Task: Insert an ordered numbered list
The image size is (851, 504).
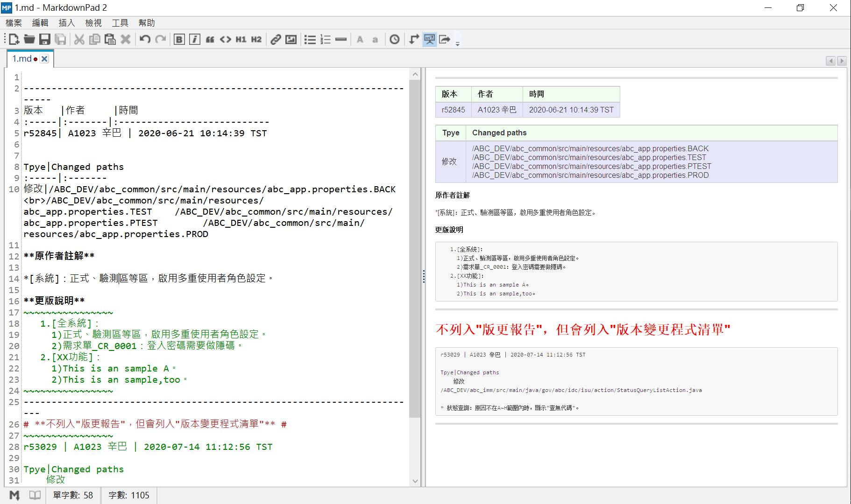Action: point(326,40)
